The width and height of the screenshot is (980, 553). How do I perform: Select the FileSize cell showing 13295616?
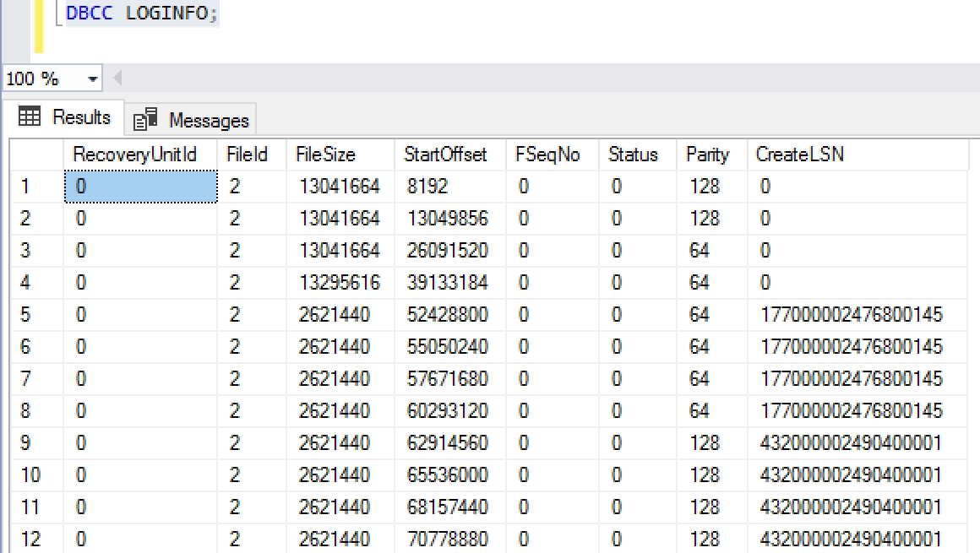(x=339, y=283)
